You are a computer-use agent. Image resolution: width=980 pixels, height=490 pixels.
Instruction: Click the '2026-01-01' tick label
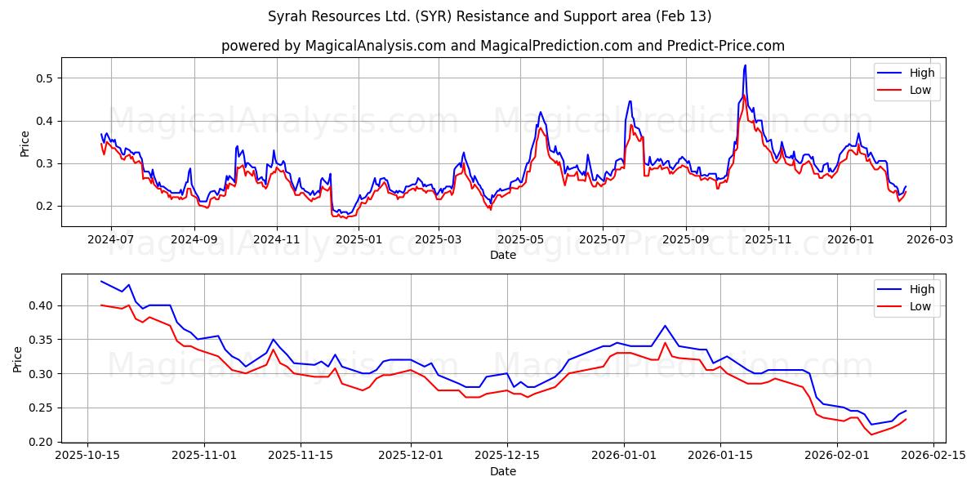click(622, 457)
